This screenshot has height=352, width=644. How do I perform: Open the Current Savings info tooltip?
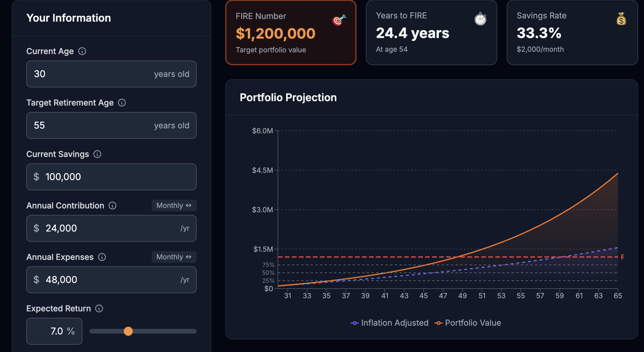pos(97,154)
